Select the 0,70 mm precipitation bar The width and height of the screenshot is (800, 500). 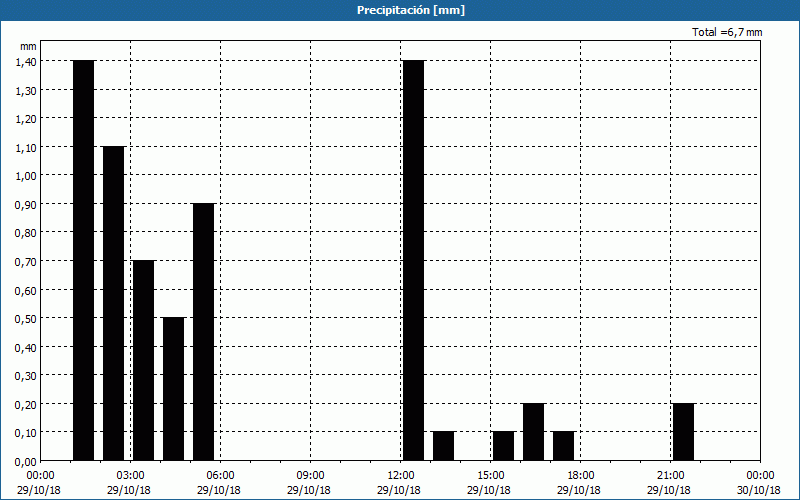click(143, 360)
